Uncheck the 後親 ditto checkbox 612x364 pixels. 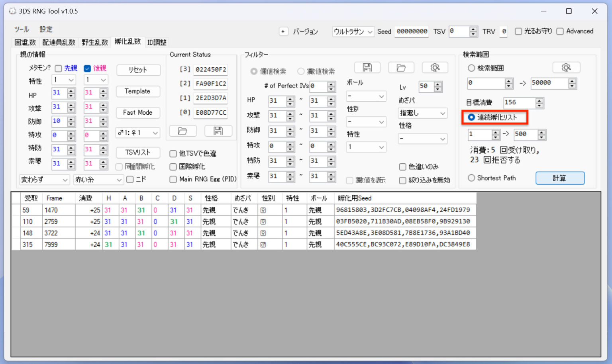87,68
